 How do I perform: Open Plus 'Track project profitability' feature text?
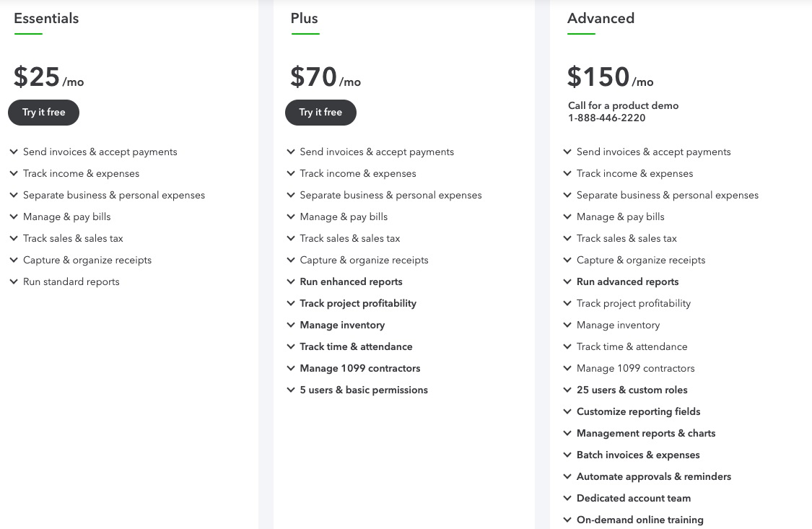pyautogui.click(x=358, y=304)
